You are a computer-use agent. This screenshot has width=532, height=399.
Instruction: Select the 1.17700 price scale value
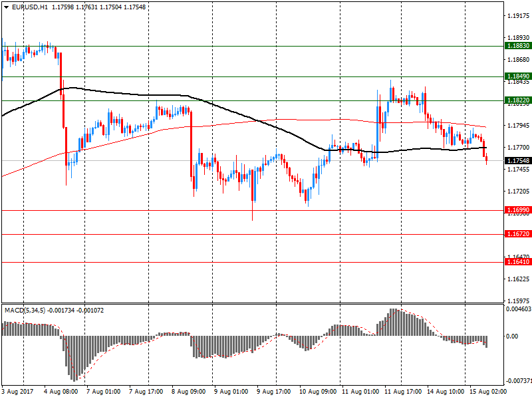pos(518,147)
